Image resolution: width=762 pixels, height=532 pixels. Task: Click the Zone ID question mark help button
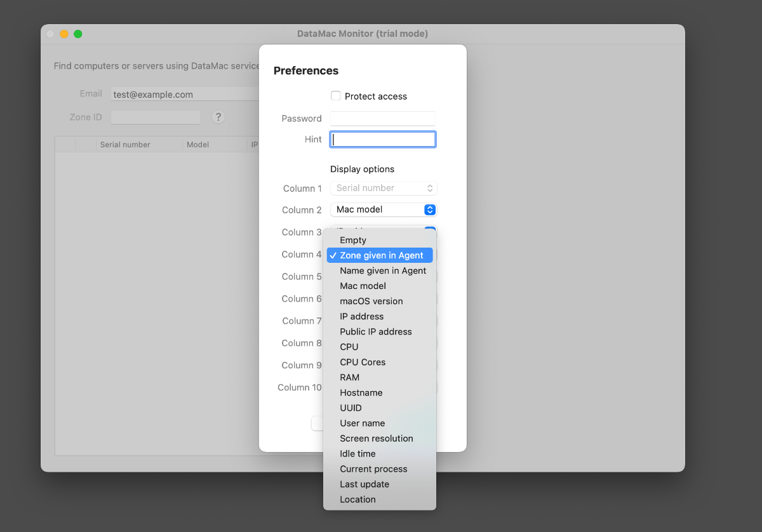click(x=218, y=117)
